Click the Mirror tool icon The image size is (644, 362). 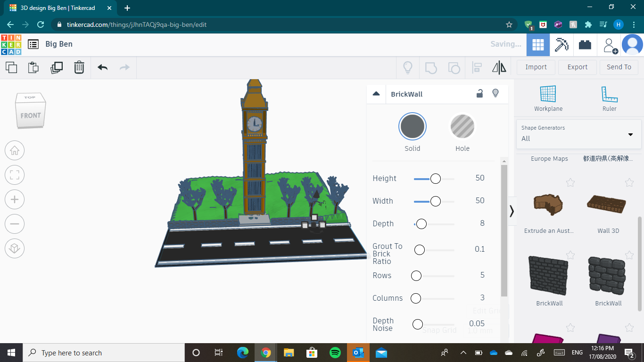[x=499, y=67]
